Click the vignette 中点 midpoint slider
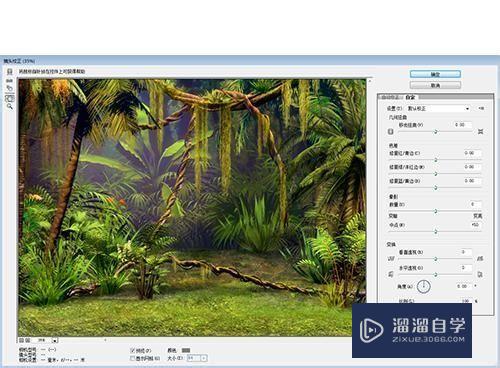Image resolution: width=500 pixels, height=368 pixels. tap(435, 231)
